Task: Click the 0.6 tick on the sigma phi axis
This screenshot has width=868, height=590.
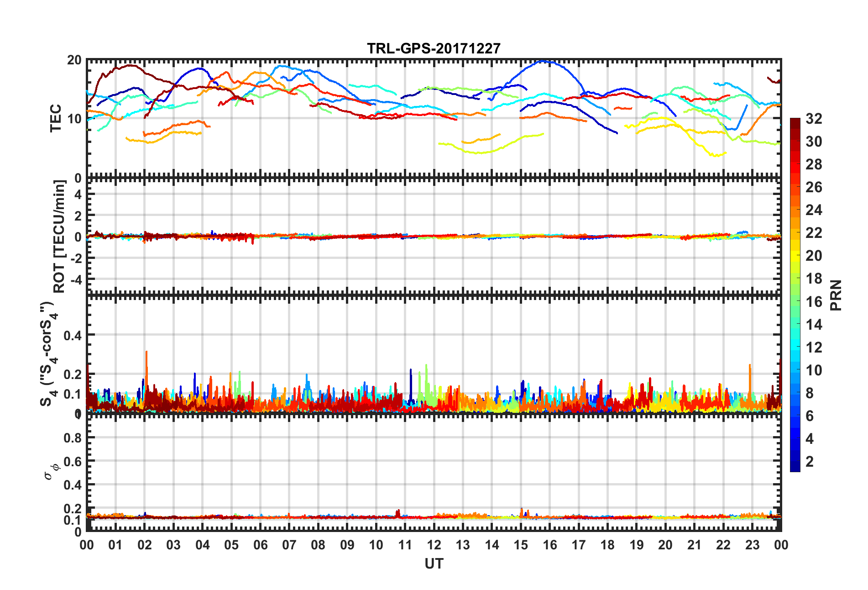Action: point(73,462)
